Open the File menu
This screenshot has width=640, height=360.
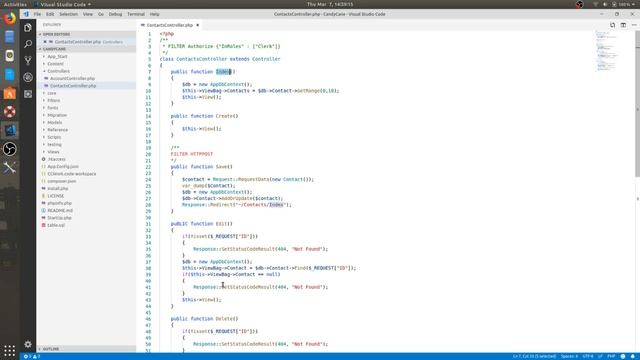pyautogui.click(x=37, y=14)
